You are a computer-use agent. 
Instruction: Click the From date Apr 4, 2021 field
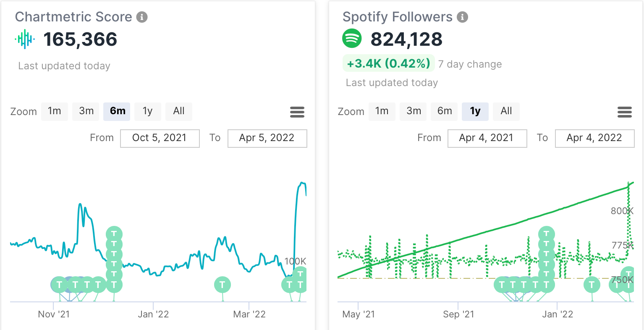(x=487, y=138)
